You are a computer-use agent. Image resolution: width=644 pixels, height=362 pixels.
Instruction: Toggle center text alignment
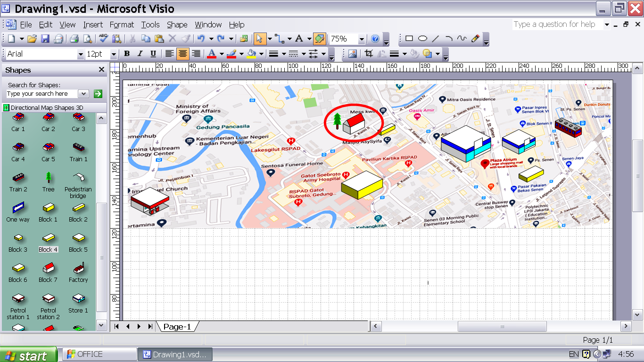pyautogui.click(x=183, y=54)
